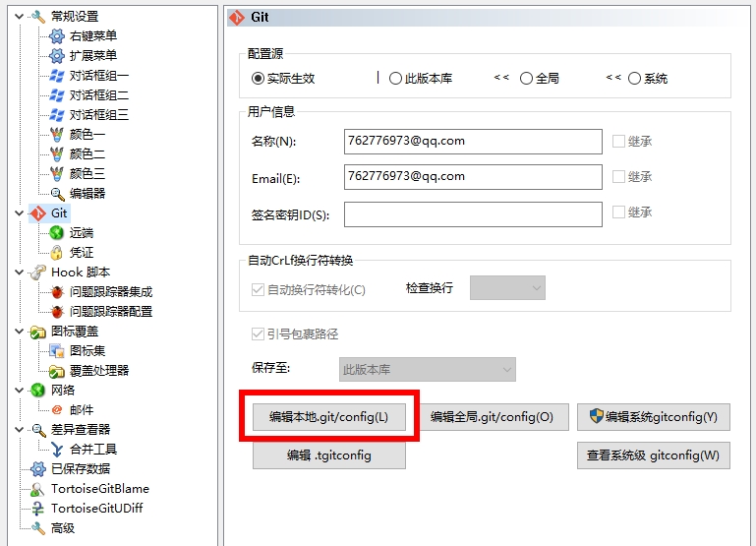Click the windows icon beside 对话框组一
Screen dimensions: 756x546
(x=56, y=76)
